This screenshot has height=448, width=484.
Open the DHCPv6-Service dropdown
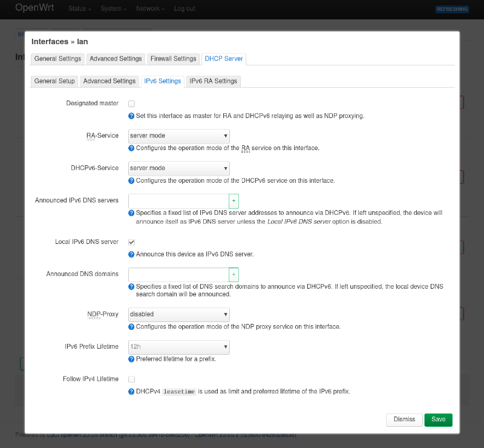coord(178,168)
